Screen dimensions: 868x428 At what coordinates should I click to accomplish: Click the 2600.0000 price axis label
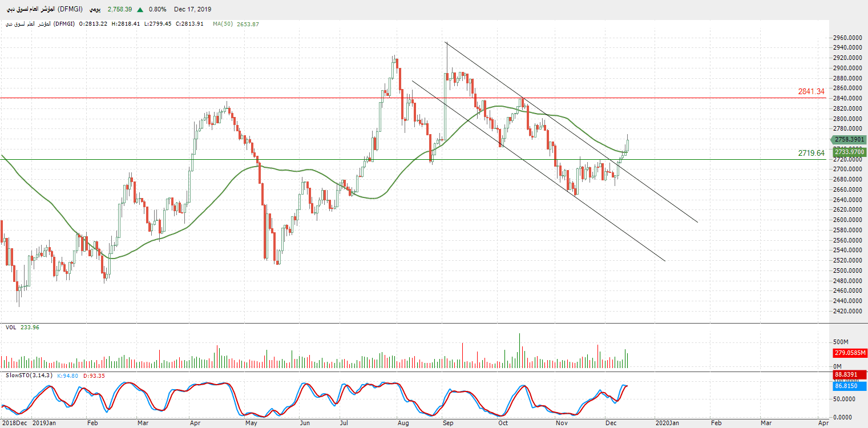tap(849, 220)
